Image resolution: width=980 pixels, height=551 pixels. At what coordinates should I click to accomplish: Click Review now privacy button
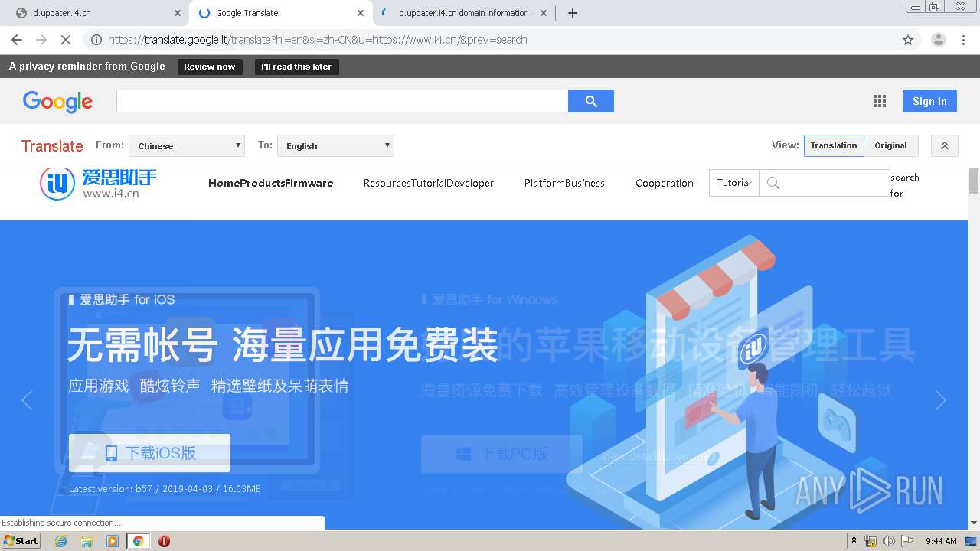coord(210,67)
